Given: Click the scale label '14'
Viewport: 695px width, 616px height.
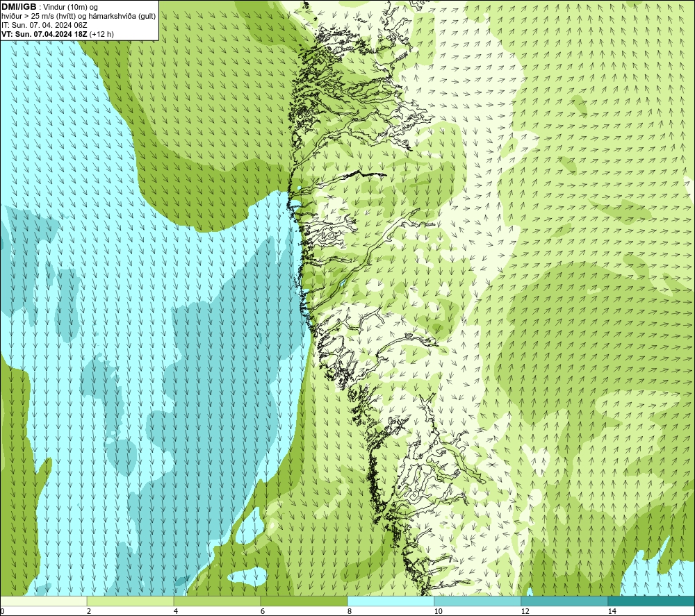Looking at the screenshot, I should coord(612,611).
